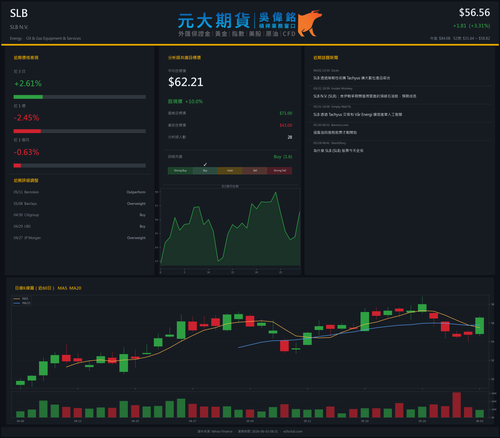This screenshot has height=438, width=500.
Task: Click the tallest red volume bar
Action: (x=457, y=405)
